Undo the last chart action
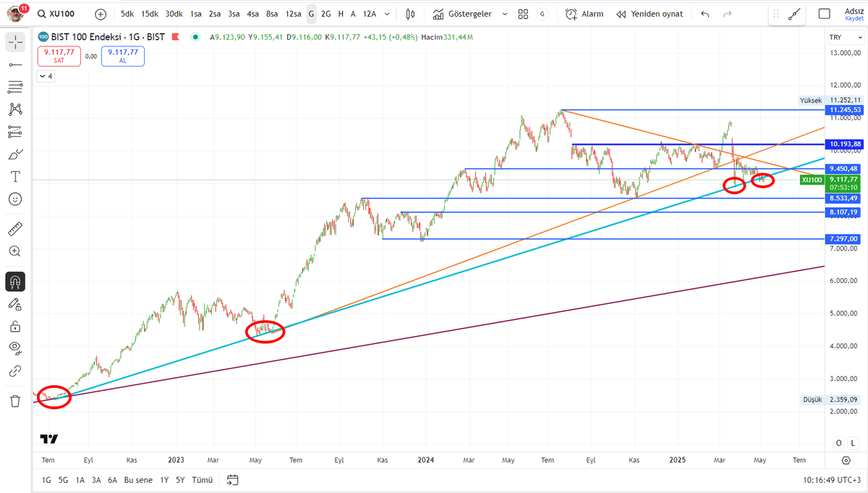Screen dimensions: 868x493 point(705,14)
